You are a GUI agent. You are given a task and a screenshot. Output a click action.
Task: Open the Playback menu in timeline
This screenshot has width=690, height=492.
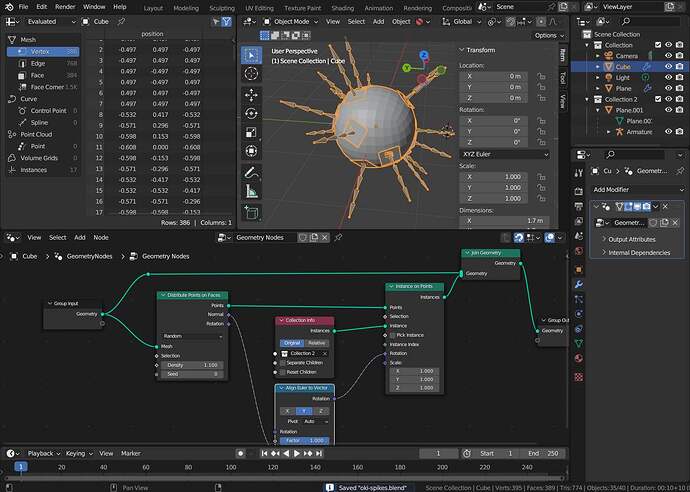(44, 453)
